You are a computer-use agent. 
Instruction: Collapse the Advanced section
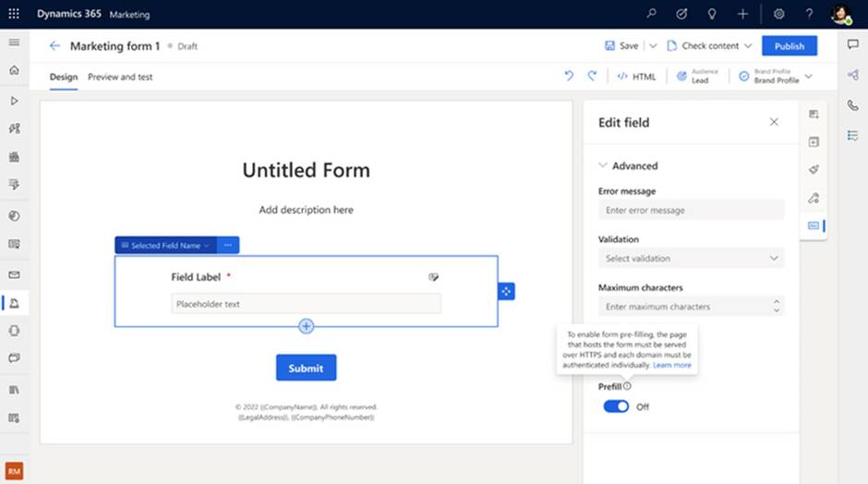604,166
